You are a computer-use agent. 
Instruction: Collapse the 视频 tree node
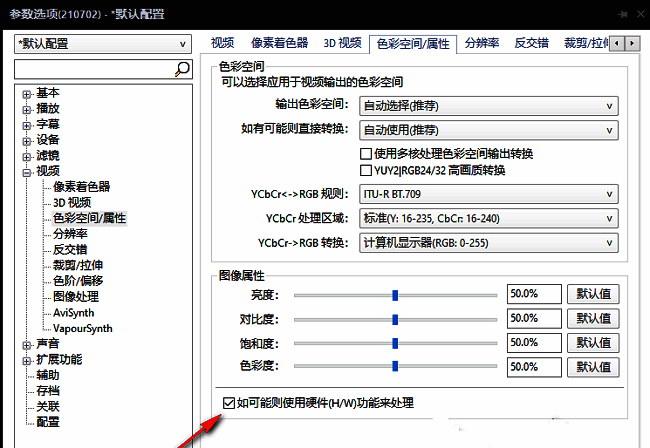[x=27, y=171]
